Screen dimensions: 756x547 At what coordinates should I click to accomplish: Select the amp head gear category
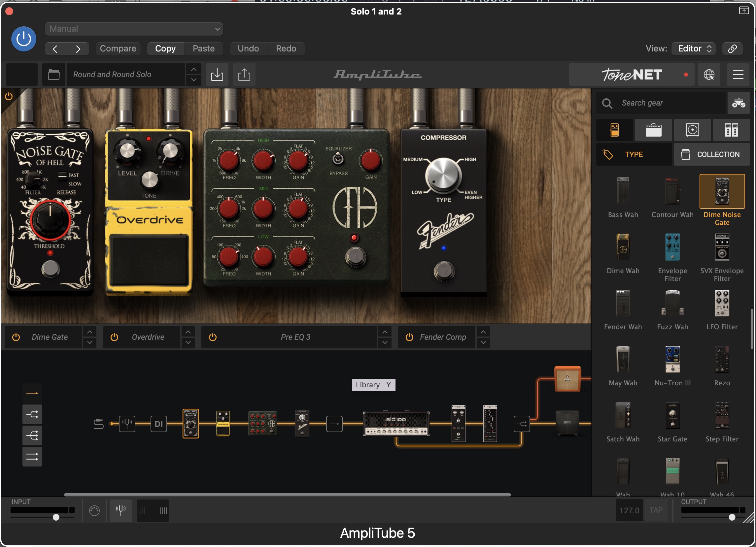click(653, 130)
